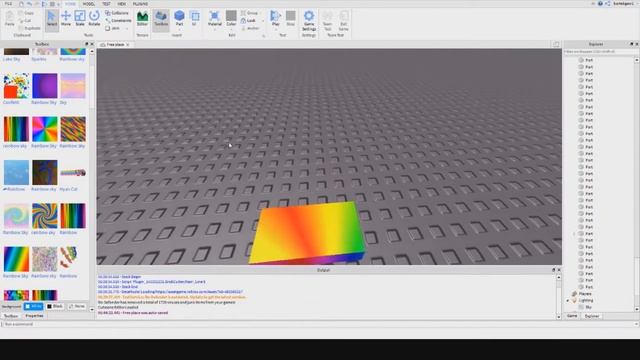Open the Terrain Editor

point(142,19)
